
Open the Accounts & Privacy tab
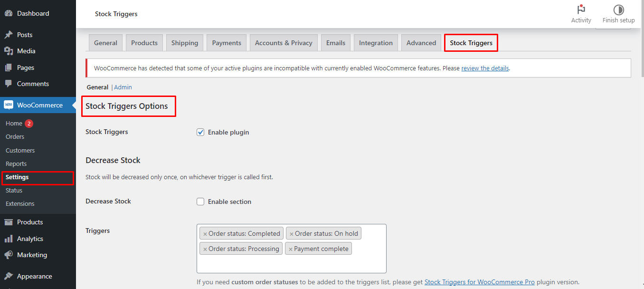(x=284, y=43)
